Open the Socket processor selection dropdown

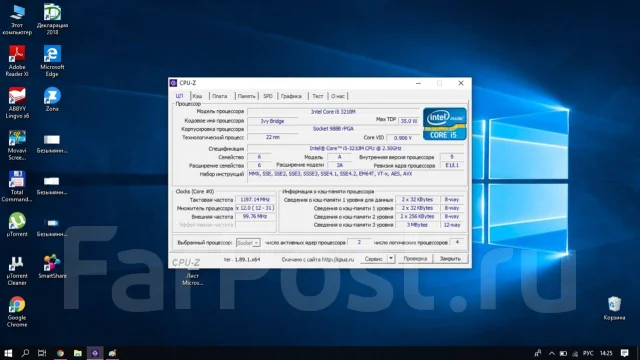coord(248,243)
